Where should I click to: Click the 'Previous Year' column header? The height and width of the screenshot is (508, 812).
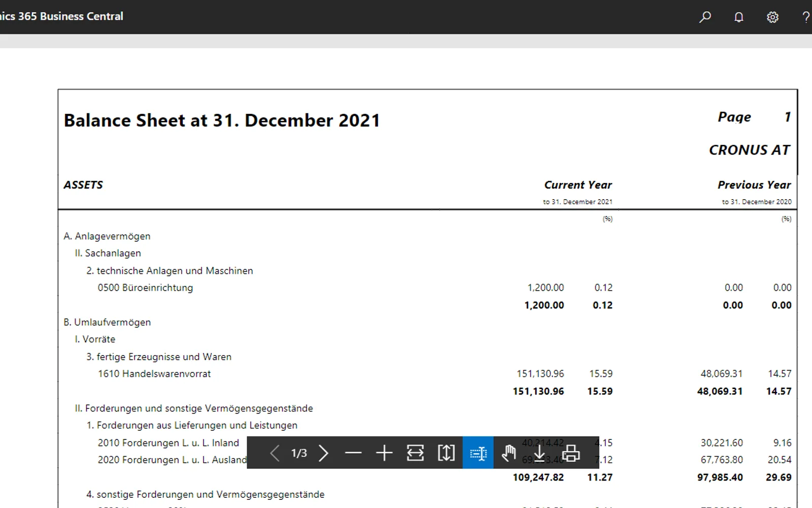[754, 185]
